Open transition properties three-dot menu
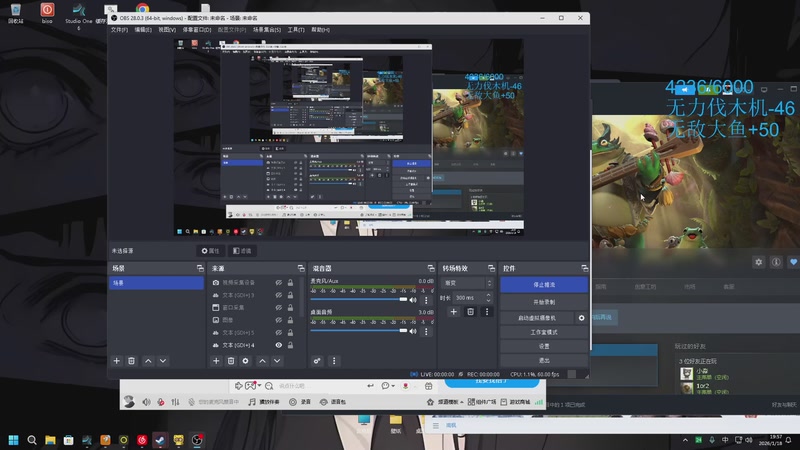Viewport: 800px width, 450px height. (487, 311)
